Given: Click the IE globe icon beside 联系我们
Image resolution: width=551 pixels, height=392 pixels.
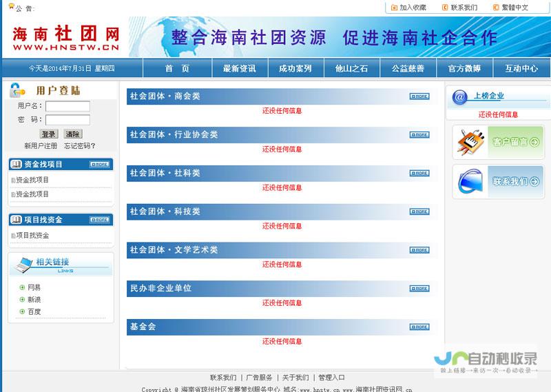Looking at the screenshot, I should point(470,181).
